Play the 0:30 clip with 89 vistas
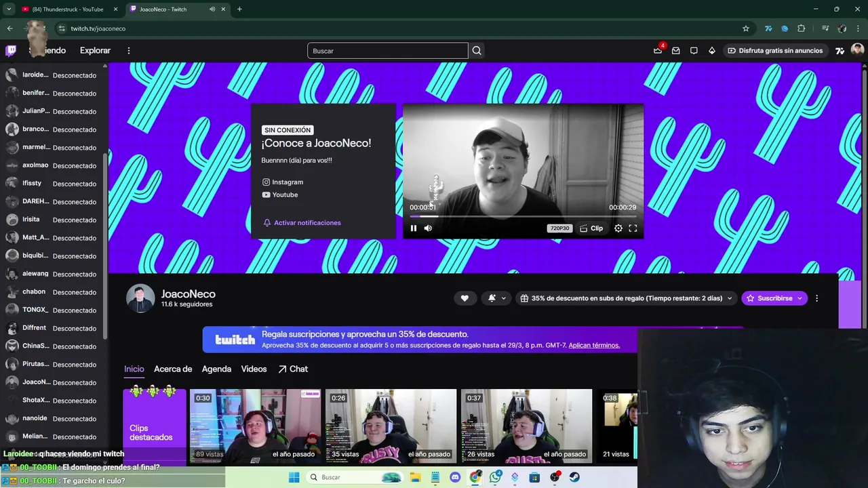868x488 pixels. (x=255, y=426)
